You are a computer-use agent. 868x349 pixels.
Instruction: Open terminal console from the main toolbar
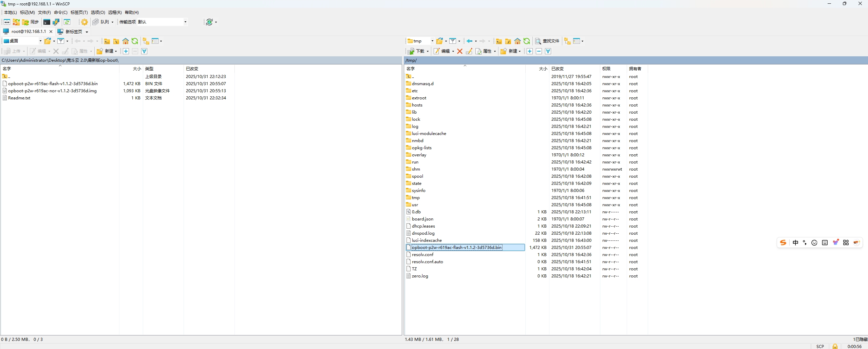pos(47,22)
